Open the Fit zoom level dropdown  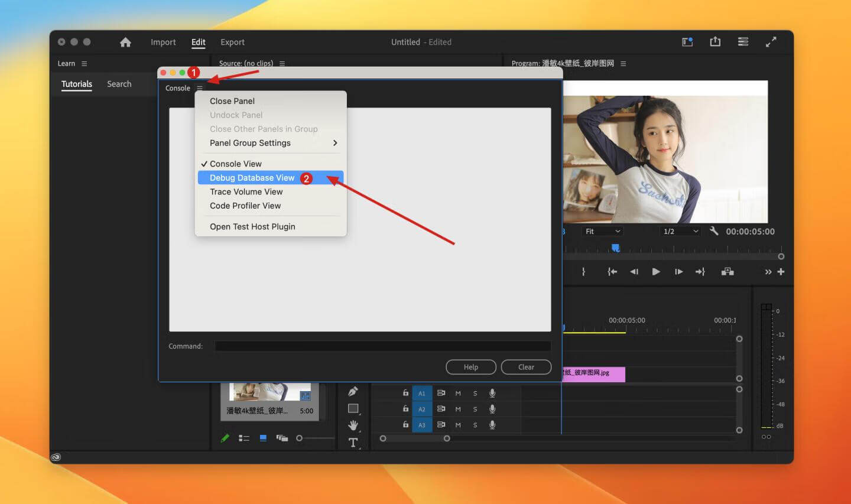tap(602, 231)
